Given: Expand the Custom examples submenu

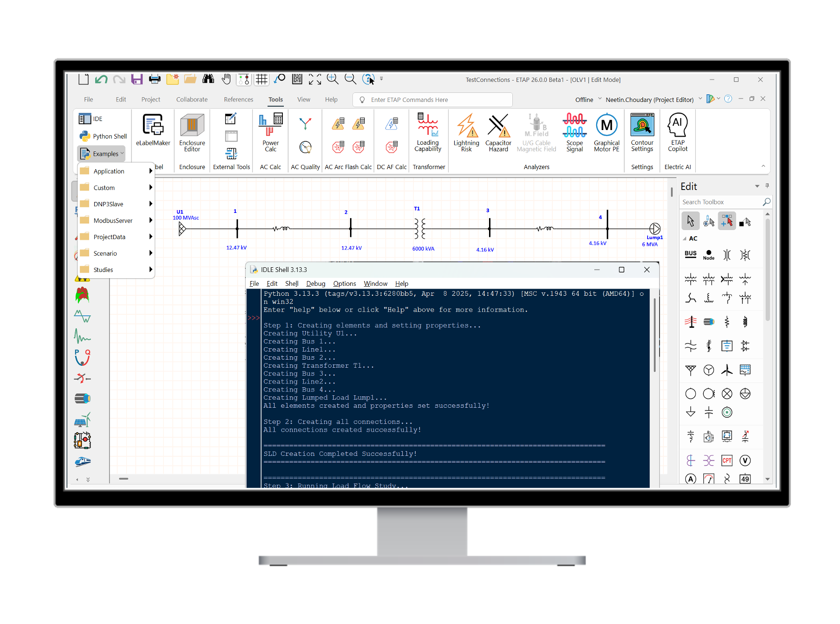Looking at the screenshot, I should [x=116, y=188].
